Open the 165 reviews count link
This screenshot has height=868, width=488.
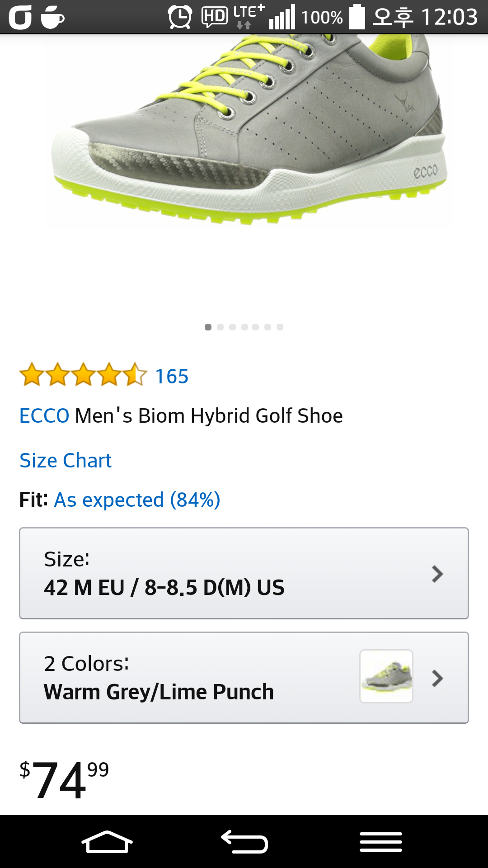point(172,376)
